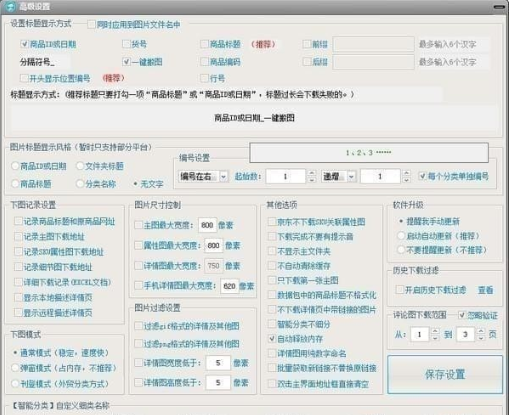This screenshot has width=509, height=415.
Task: Check 只下载第一张主图 option
Action: point(272,280)
